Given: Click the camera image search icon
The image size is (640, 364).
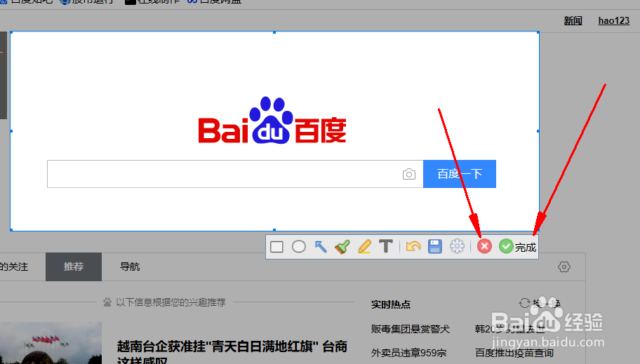Looking at the screenshot, I should (409, 174).
